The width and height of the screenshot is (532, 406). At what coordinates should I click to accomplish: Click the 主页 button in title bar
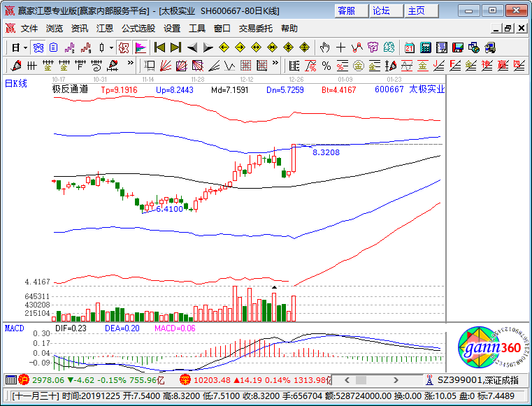pyautogui.click(x=421, y=11)
